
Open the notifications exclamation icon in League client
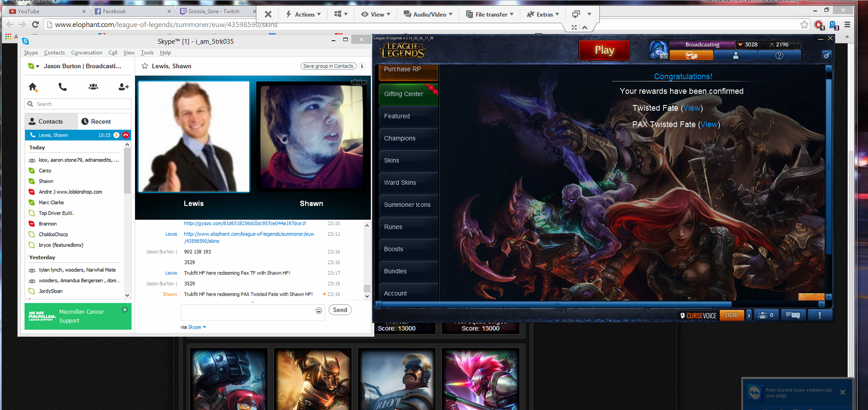[820, 315]
